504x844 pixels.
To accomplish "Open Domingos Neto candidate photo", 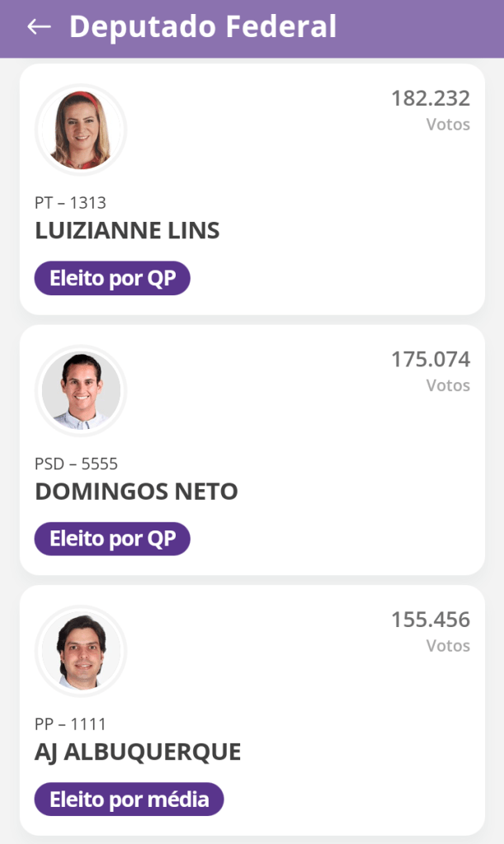I will [81, 391].
